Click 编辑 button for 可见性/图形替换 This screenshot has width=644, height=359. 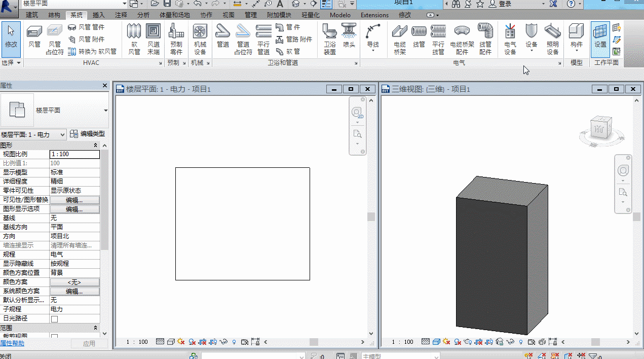pyautogui.click(x=74, y=200)
